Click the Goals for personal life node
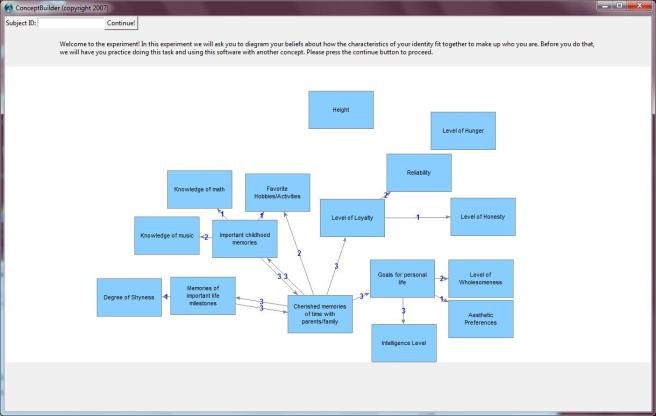 [402, 278]
